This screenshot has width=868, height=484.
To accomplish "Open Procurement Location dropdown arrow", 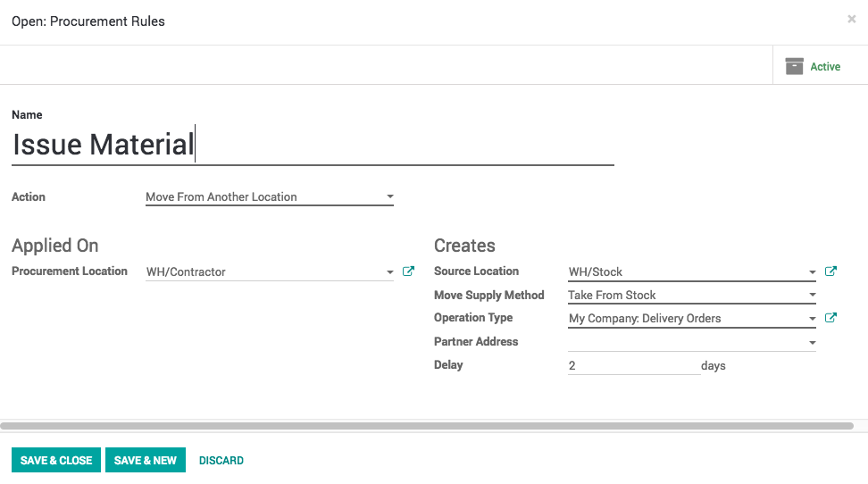I will pos(389,272).
